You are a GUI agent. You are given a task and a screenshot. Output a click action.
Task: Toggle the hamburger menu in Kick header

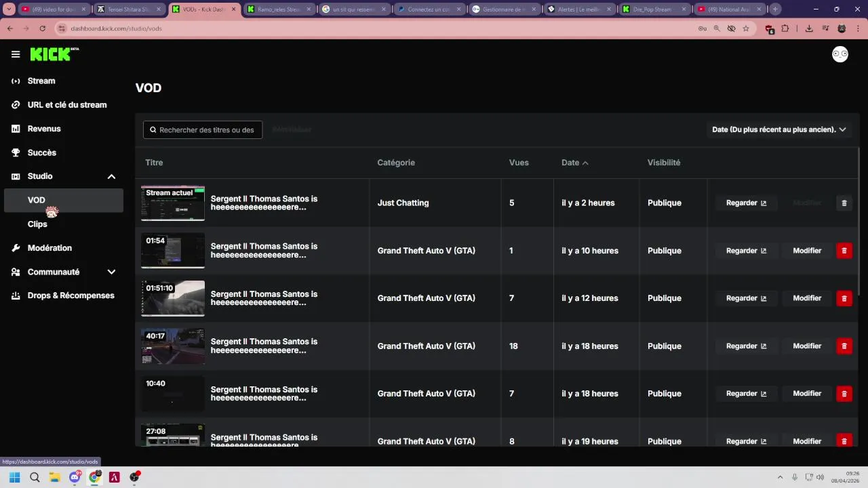click(x=16, y=54)
